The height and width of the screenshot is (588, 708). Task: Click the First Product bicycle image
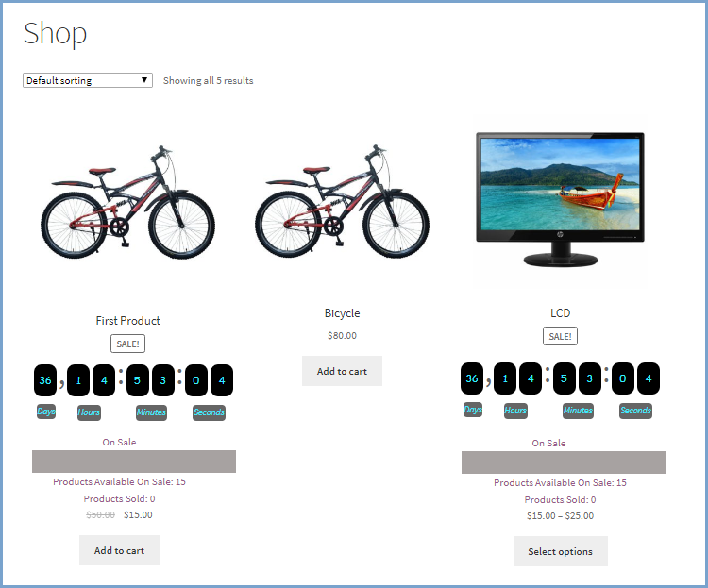(128, 202)
